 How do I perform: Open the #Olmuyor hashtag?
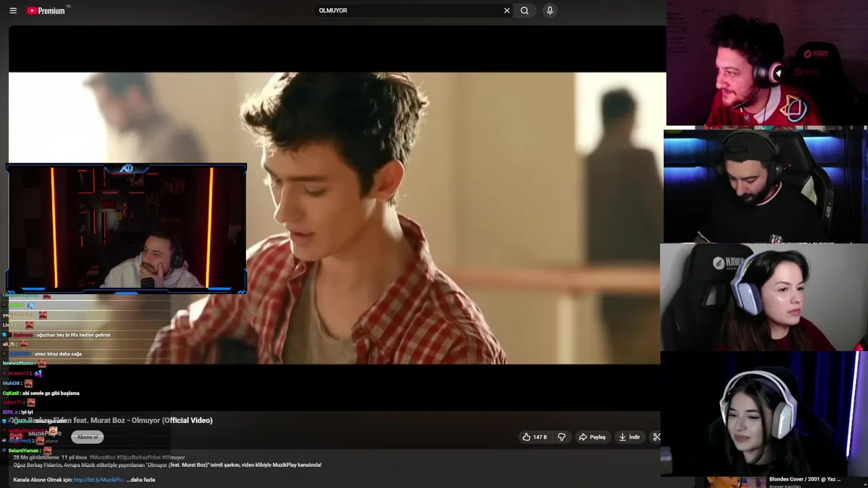click(174, 457)
